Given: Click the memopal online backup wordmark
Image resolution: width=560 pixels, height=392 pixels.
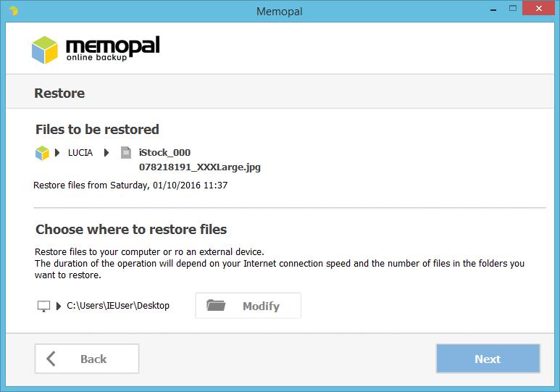Looking at the screenshot, I should (x=113, y=49).
